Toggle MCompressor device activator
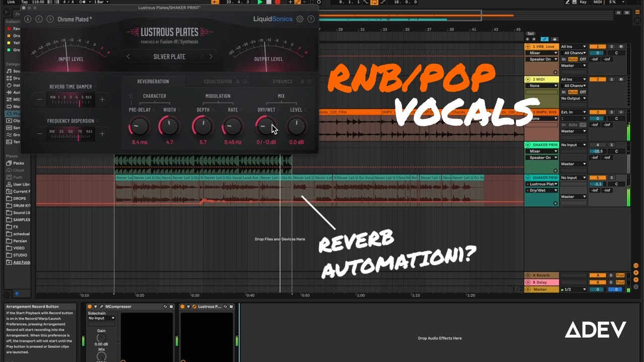 pyautogui.click(x=90, y=307)
